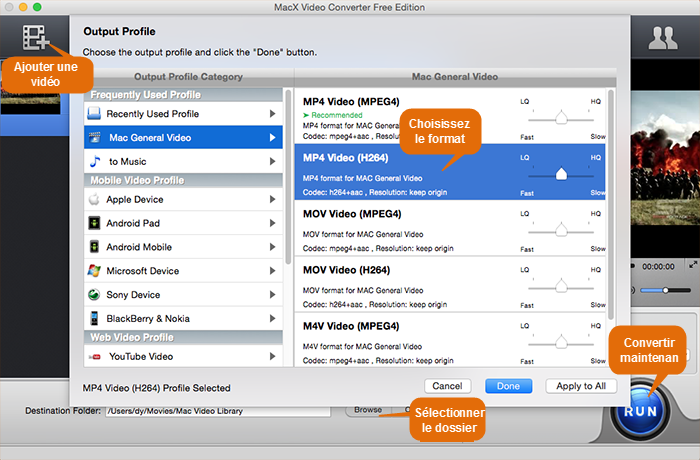Image resolution: width=700 pixels, height=460 pixels.
Task: Expand the Sony Device arrow
Action: pyautogui.click(x=272, y=294)
